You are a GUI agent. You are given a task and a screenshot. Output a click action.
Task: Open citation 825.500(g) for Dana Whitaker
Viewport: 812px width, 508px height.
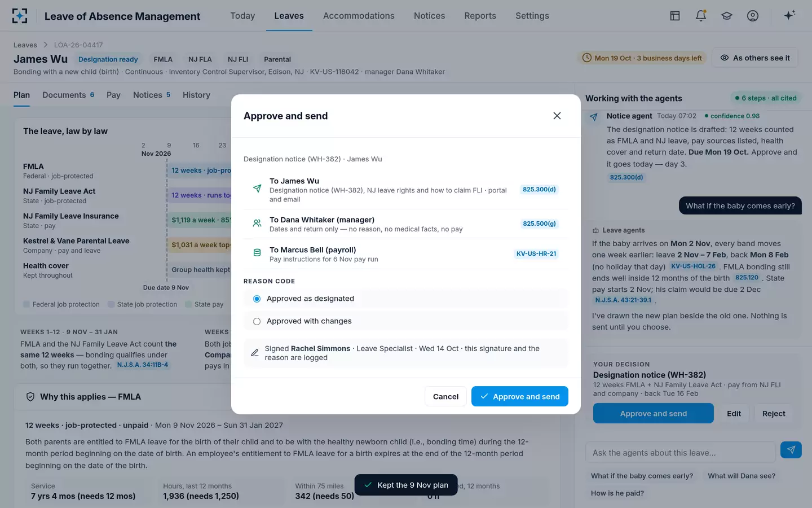pyautogui.click(x=539, y=224)
